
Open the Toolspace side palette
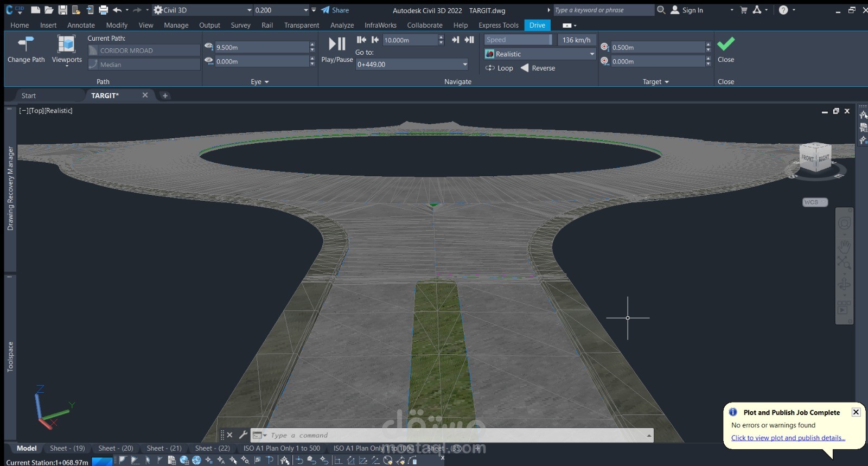10,356
